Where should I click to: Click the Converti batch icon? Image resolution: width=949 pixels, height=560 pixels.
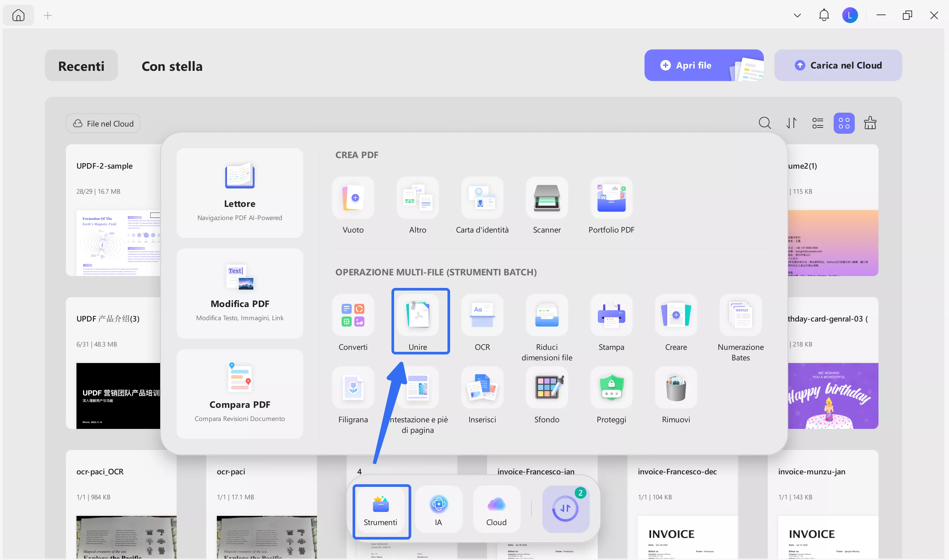coord(353,315)
